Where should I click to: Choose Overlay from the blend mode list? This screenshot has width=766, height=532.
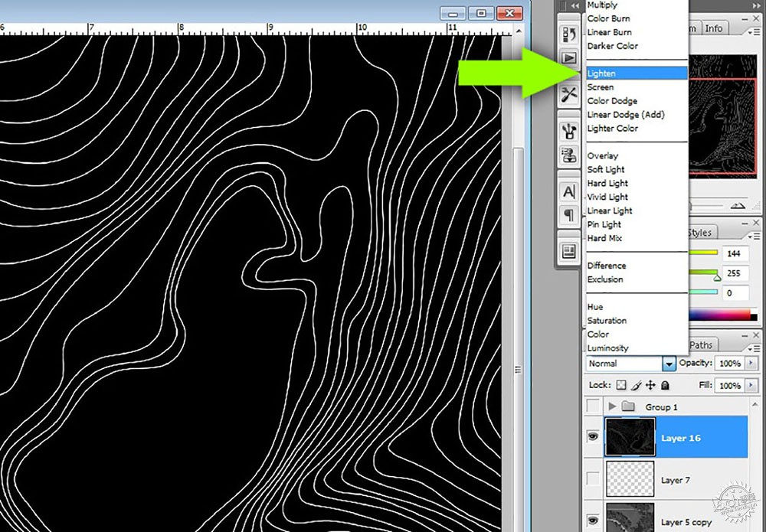(x=602, y=155)
